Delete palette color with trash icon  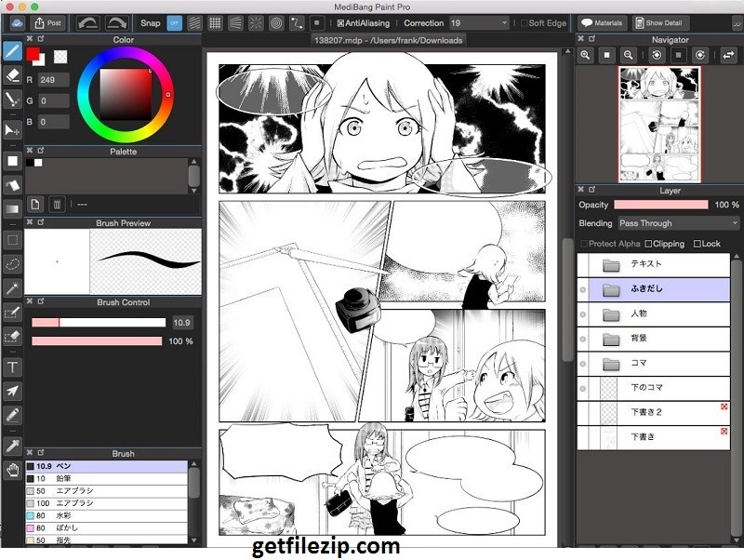tap(57, 205)
